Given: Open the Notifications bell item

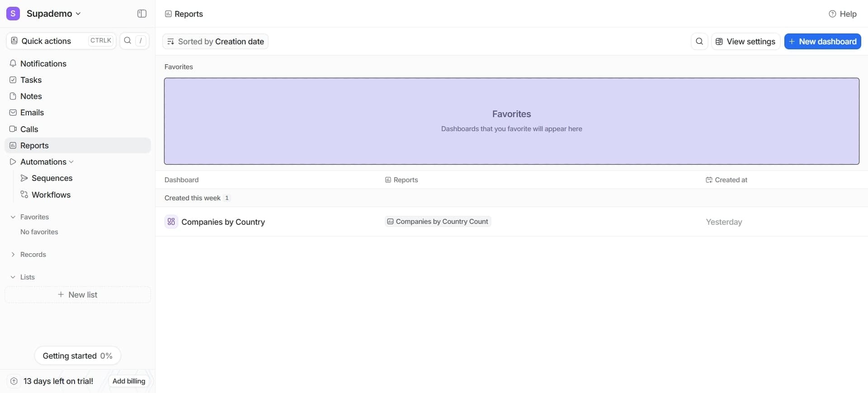Looking at the screenshot, I should tap(43, 64).
